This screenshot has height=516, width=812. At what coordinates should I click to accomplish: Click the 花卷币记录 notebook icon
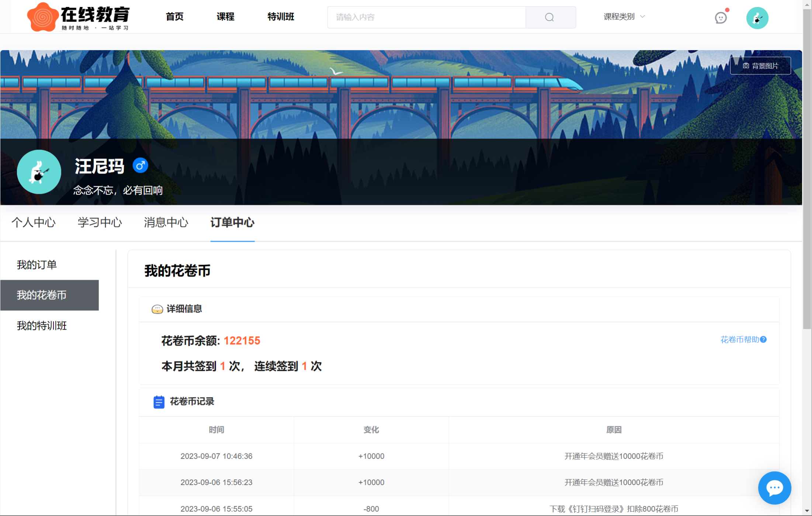[x=159, y=402]
